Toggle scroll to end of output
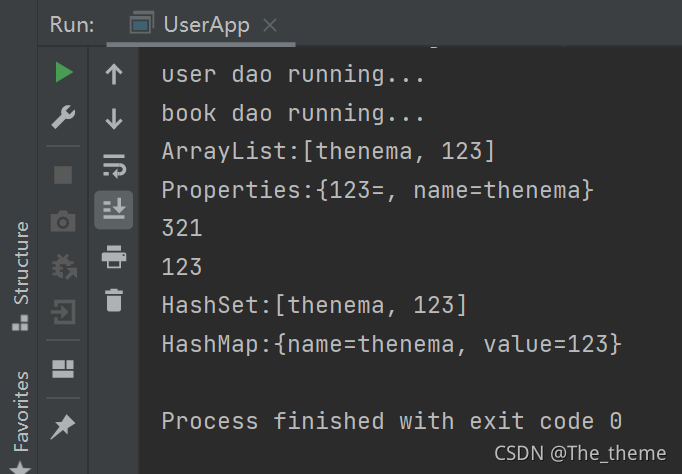This screenshot has width=682, height=474. [x=114, y=210]
